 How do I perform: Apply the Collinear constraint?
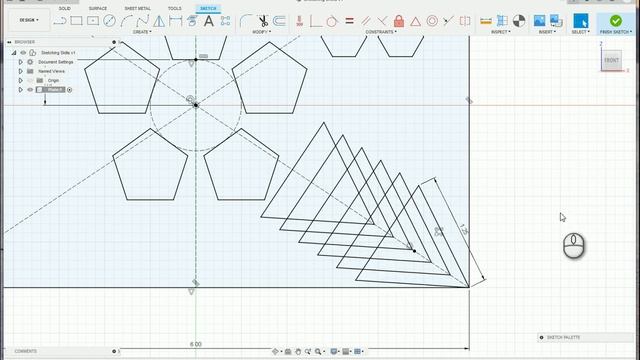click(448, 21)
